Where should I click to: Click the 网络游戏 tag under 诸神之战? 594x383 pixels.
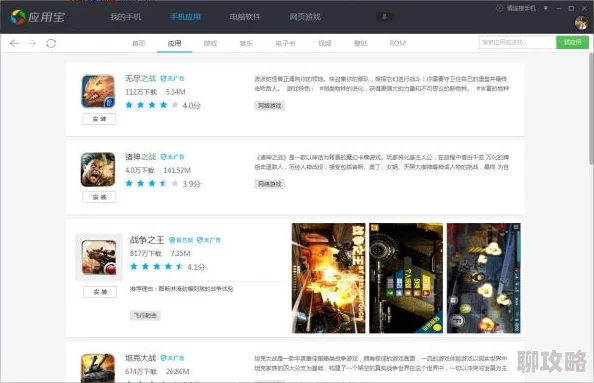tap(269, 184)
